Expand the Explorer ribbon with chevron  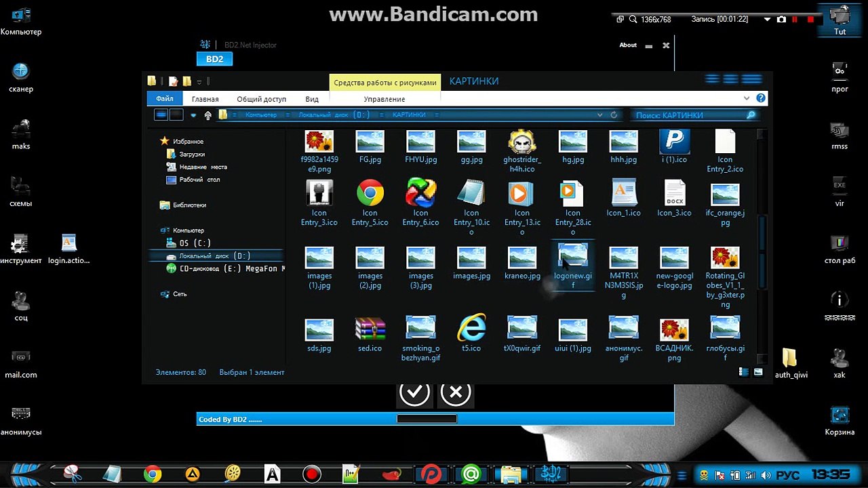pos(747,98)
